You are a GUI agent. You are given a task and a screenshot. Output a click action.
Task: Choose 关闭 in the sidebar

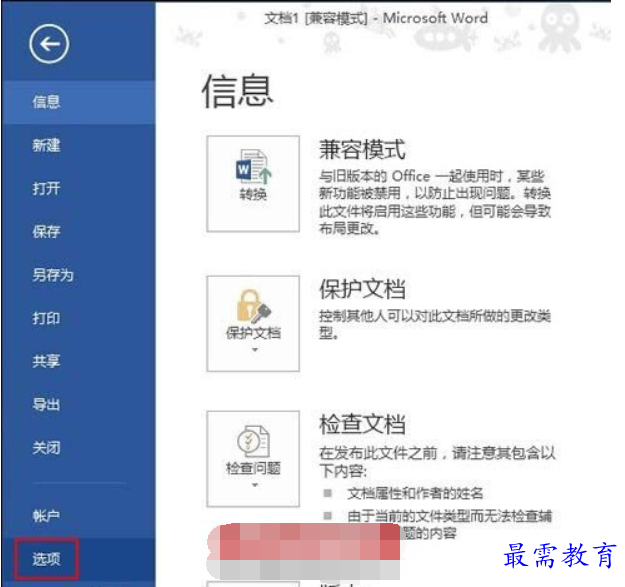(79, 448)
